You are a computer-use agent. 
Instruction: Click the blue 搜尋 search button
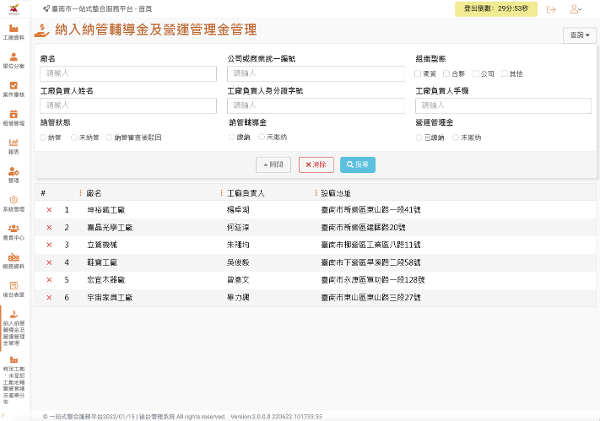358,165
